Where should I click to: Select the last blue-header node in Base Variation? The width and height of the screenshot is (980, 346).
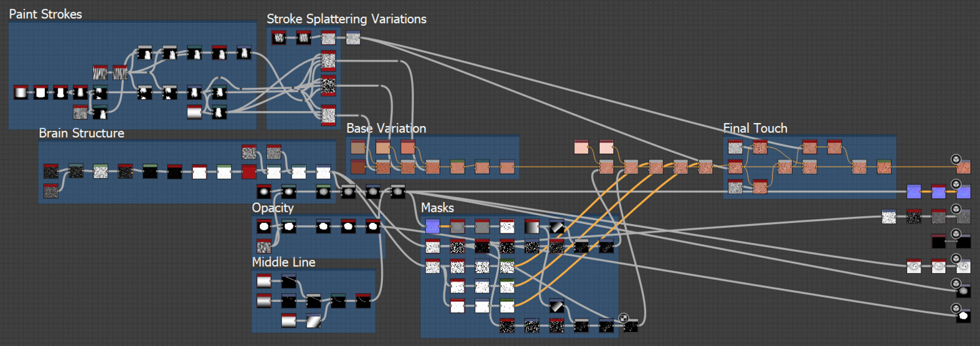507,166
